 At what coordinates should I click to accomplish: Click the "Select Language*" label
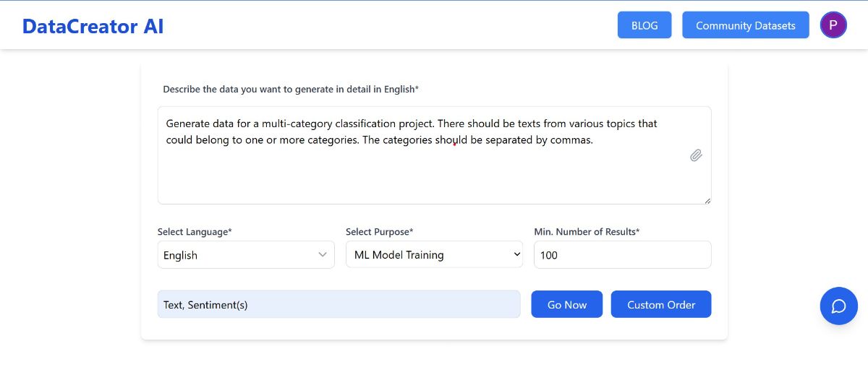click(195, 232)
